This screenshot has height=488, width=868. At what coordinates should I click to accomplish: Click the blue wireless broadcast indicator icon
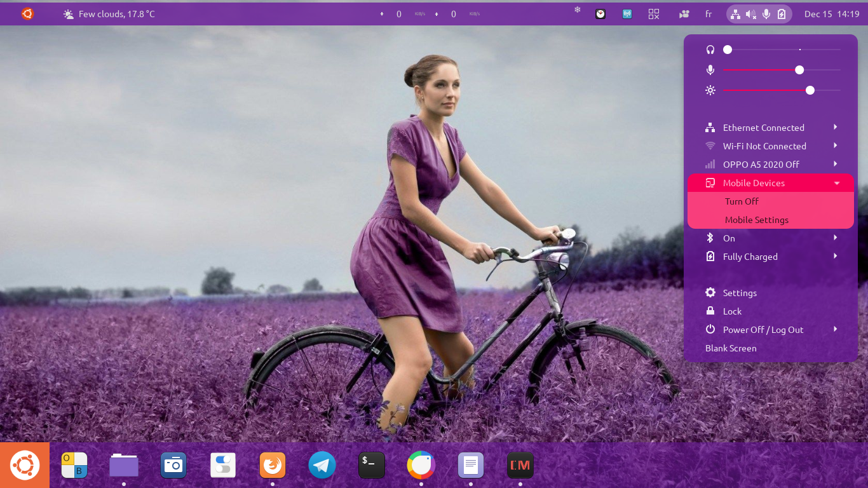click(627, 14)
